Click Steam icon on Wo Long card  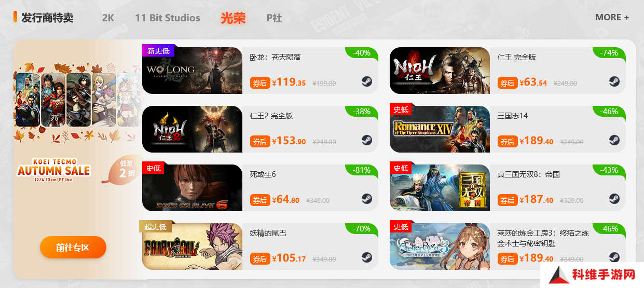367,81
